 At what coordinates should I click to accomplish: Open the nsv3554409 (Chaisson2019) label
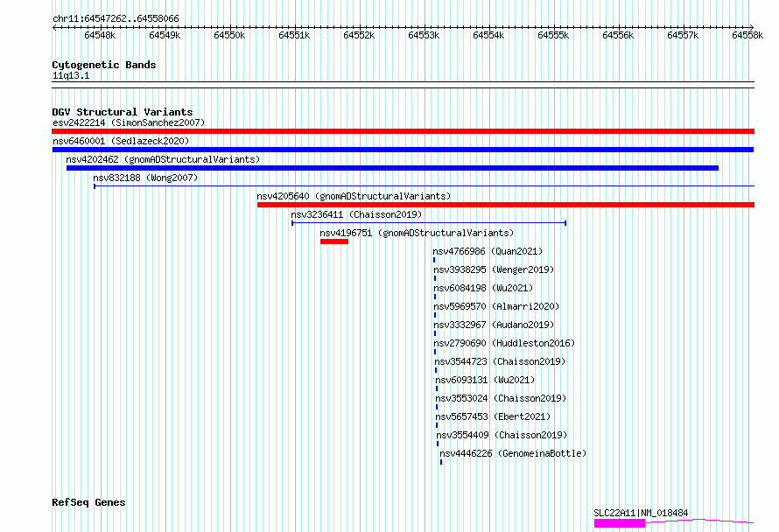click(x=502, y=435)
